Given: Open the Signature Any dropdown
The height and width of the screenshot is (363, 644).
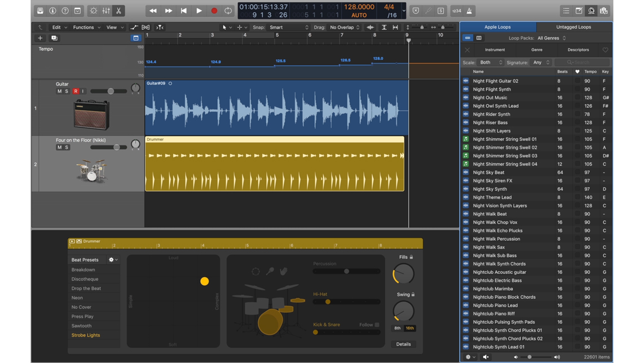Looking at the screenshot, I should click(541, 63).
